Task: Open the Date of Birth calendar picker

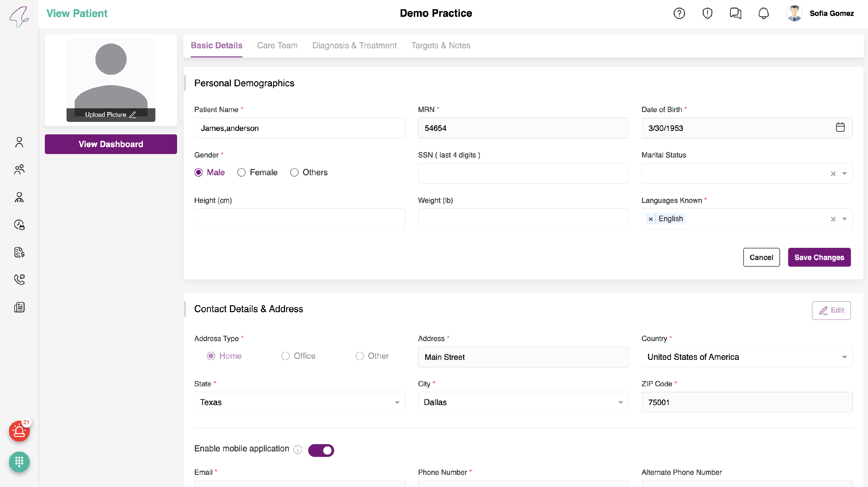Action: click(840, 127)
